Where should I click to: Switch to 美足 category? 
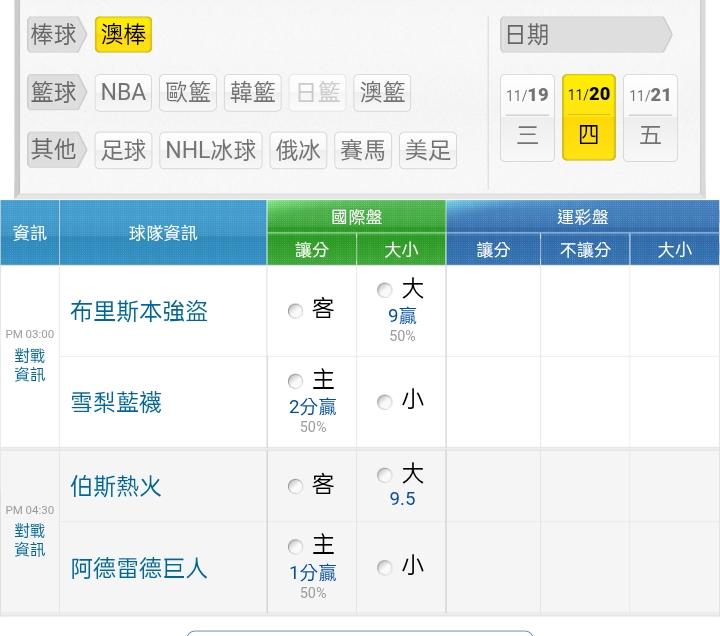click(428, 150)
